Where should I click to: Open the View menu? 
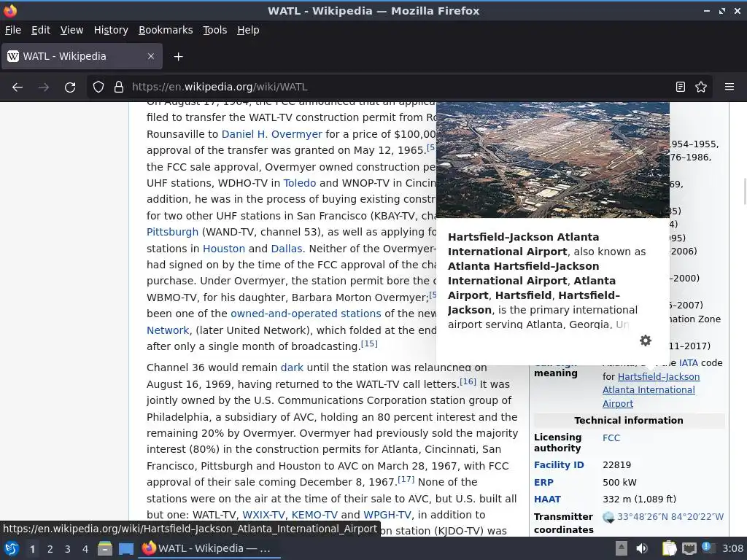coord(71,30)
